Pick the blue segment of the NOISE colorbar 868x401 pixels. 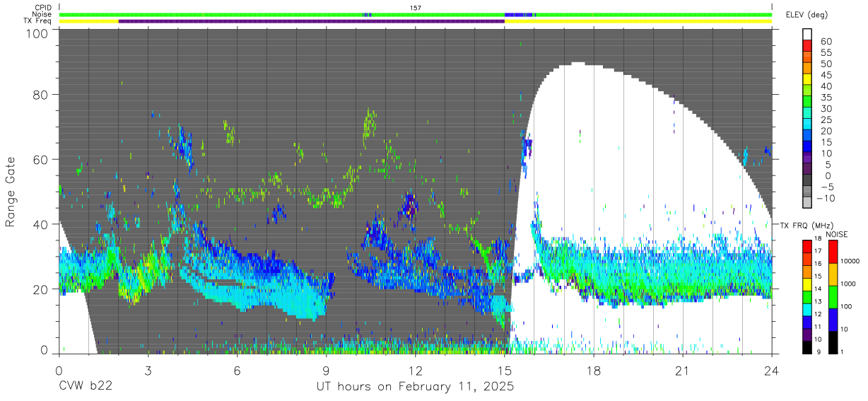(833, 320)
